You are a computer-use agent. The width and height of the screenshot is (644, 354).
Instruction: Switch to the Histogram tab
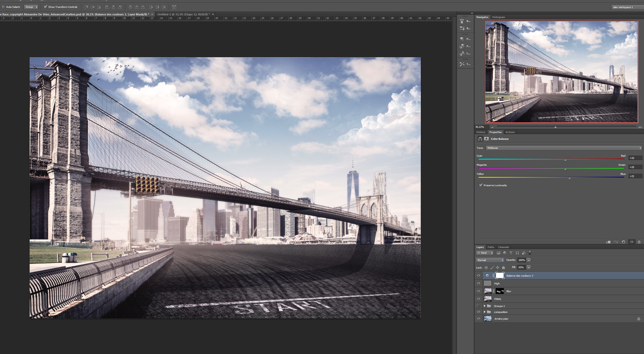coord(498,17)
